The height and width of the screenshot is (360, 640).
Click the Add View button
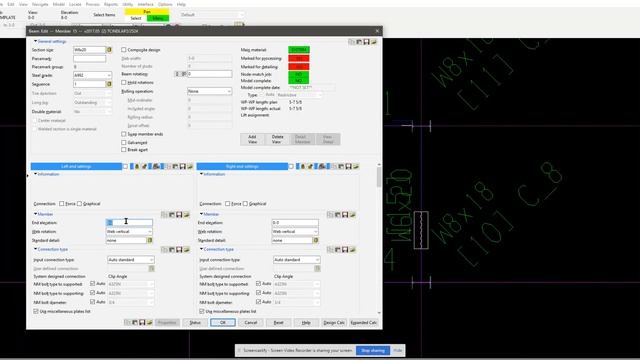point(252,139)
